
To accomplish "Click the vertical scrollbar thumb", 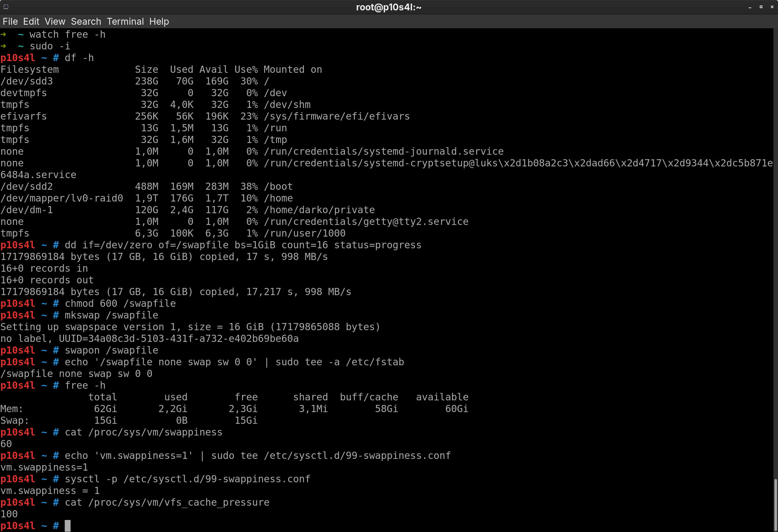I will [x=775, y=505].
